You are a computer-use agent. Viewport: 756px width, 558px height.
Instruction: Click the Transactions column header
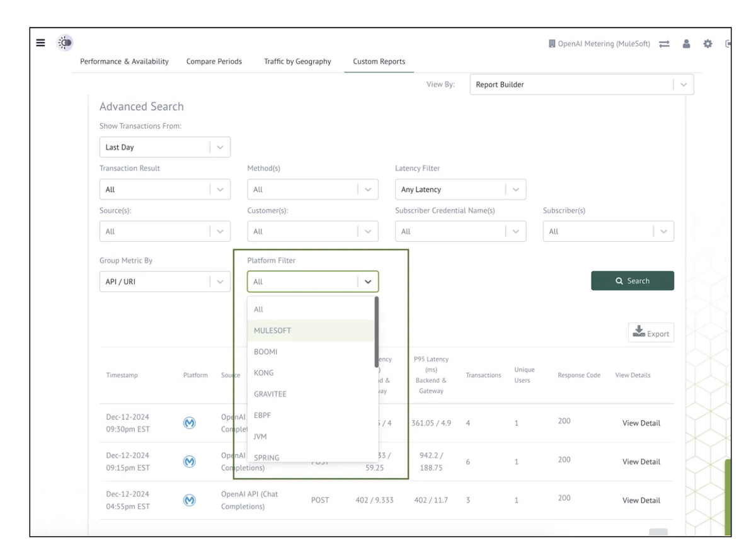(483, 375)
